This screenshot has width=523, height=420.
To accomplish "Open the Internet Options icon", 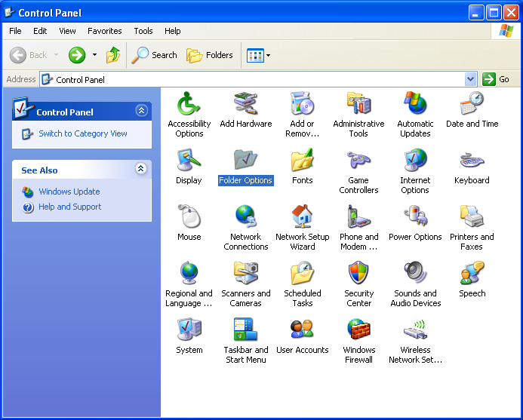I will (x=415, y=160).
